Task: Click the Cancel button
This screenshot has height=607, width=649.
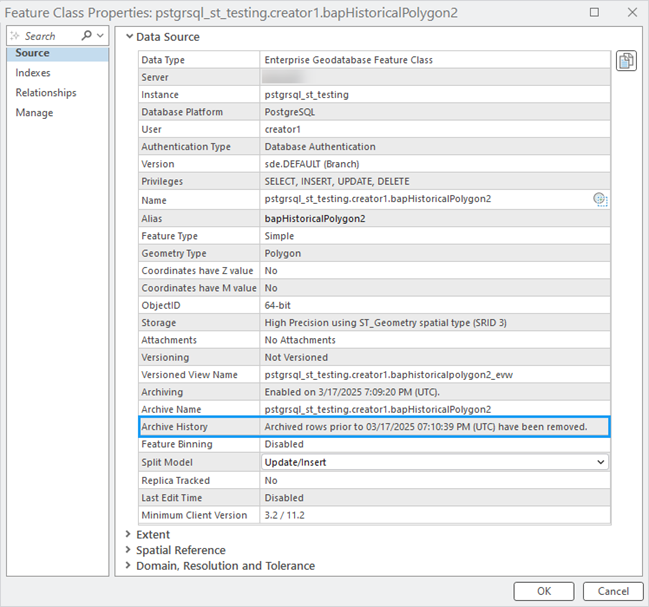Action: tap(613, 591)
